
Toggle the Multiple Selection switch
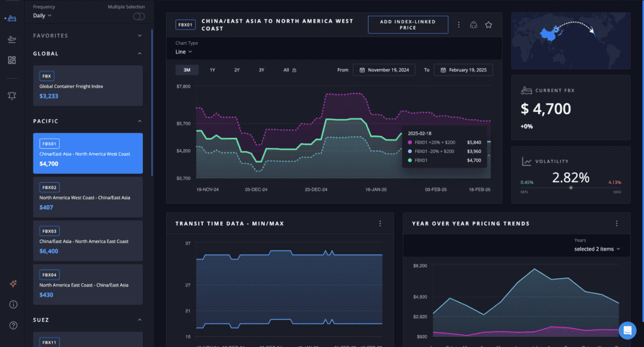(x=138, y=16)
